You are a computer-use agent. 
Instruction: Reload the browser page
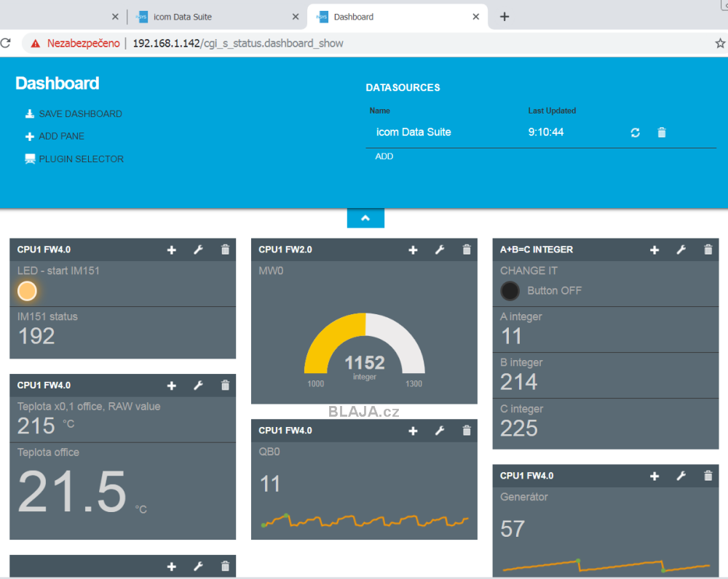point(6,43)
